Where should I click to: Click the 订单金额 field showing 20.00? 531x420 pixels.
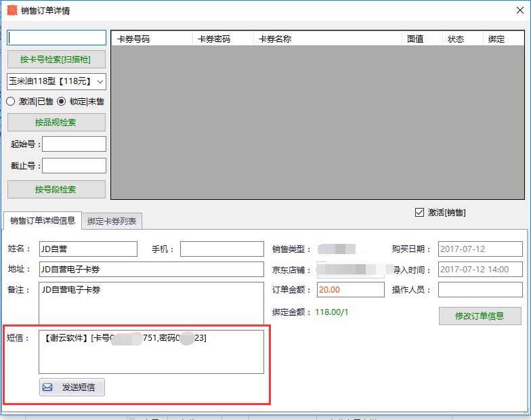point(351,290)
